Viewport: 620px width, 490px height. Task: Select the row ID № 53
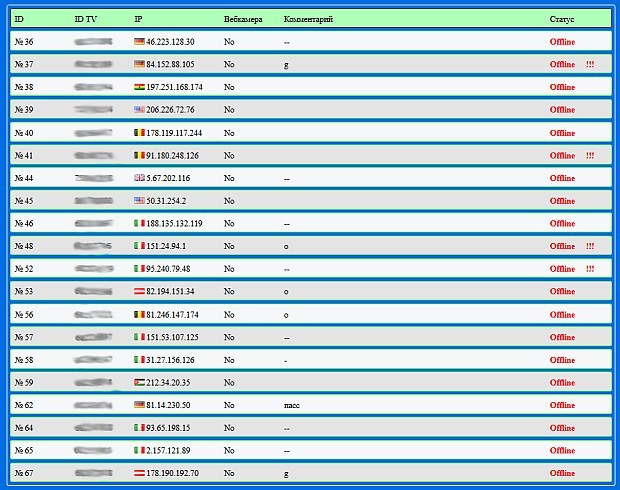pos(24,291)
